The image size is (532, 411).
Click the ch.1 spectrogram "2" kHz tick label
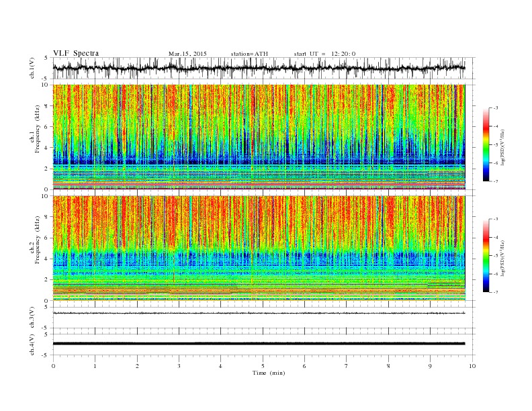click(47, 169)
